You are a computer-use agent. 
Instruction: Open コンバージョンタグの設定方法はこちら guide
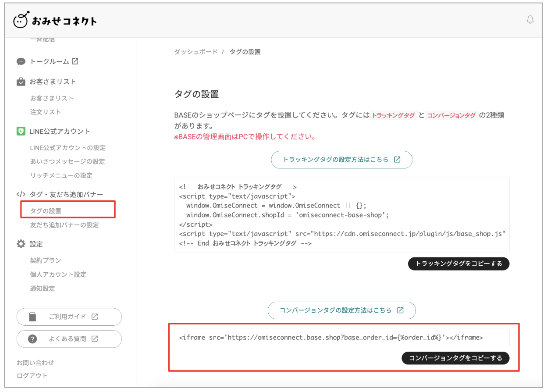tap(342, 310)
